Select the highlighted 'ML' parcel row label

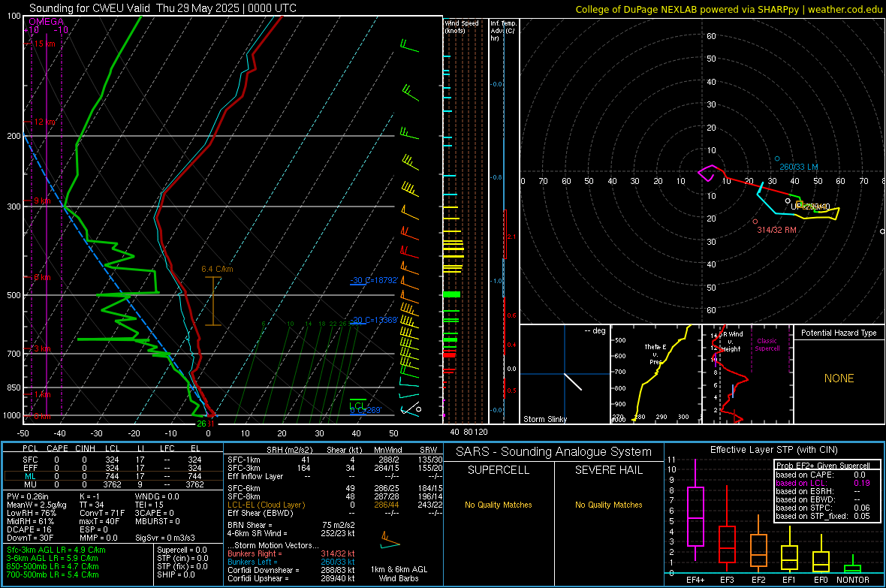point(30,476)
